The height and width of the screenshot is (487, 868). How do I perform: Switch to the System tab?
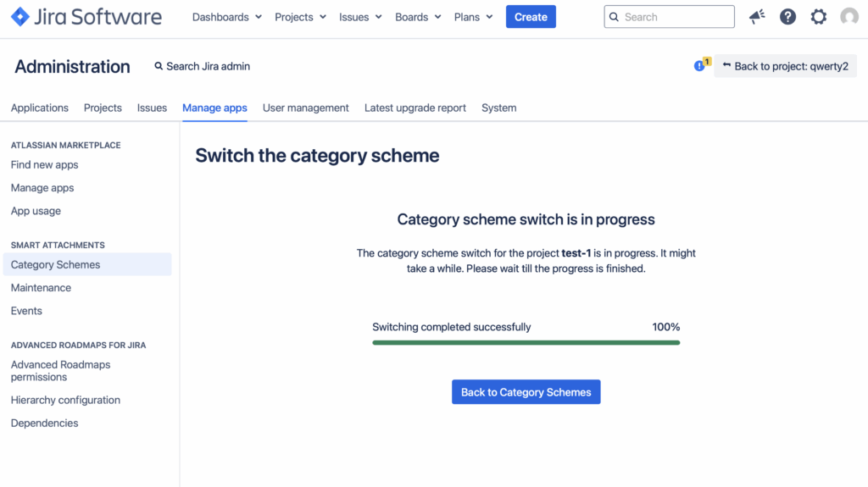[x=498, y=108]
